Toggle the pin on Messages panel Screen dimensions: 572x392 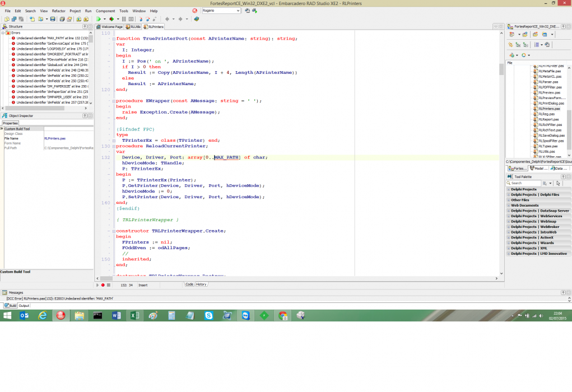point(563,292)
